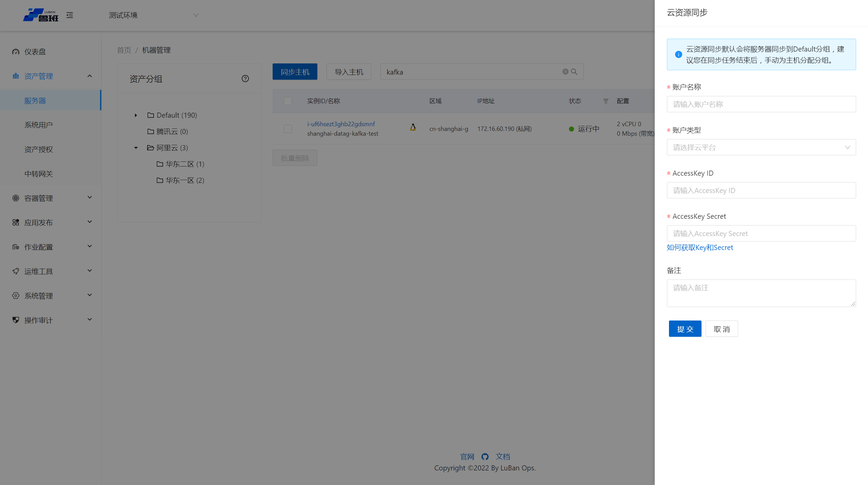Open the 仪表盘 dashboard menu
Screen dimensions: 868x485
pyautogui.click(x=51, y=52)
